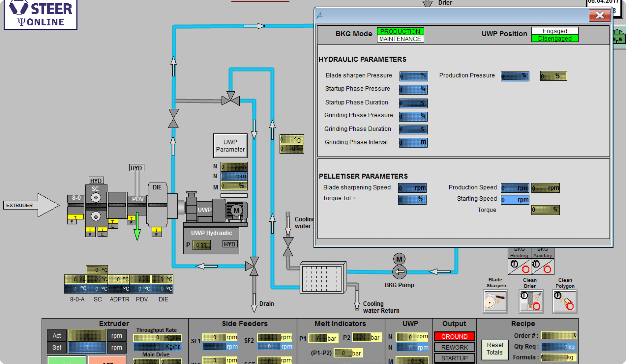626x364 pixels.
Task: Activate the Clean Polygon icon
Action: pyautogui.click(x=565, y=301)
